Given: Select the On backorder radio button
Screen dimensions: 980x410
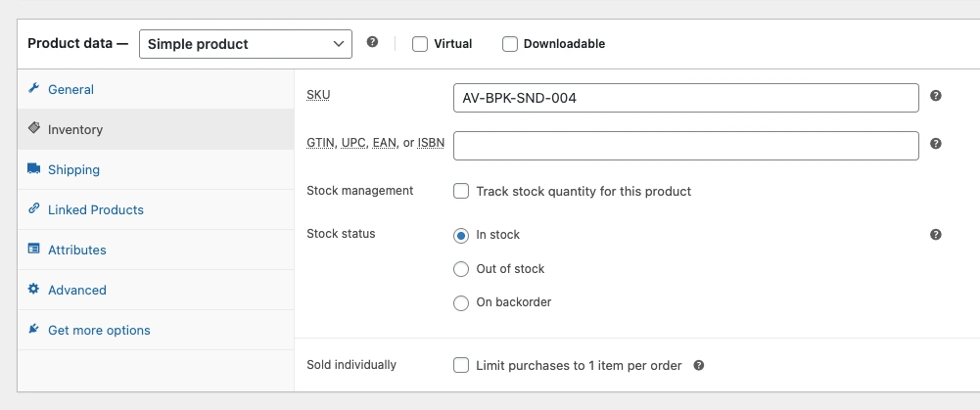Looking at the screenshot, I should click(460, 303).
